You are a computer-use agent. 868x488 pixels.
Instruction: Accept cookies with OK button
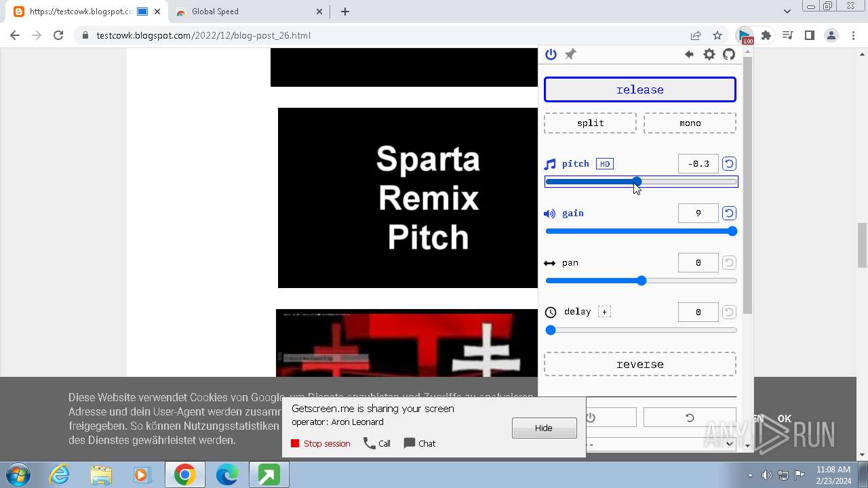coord(785,419)
